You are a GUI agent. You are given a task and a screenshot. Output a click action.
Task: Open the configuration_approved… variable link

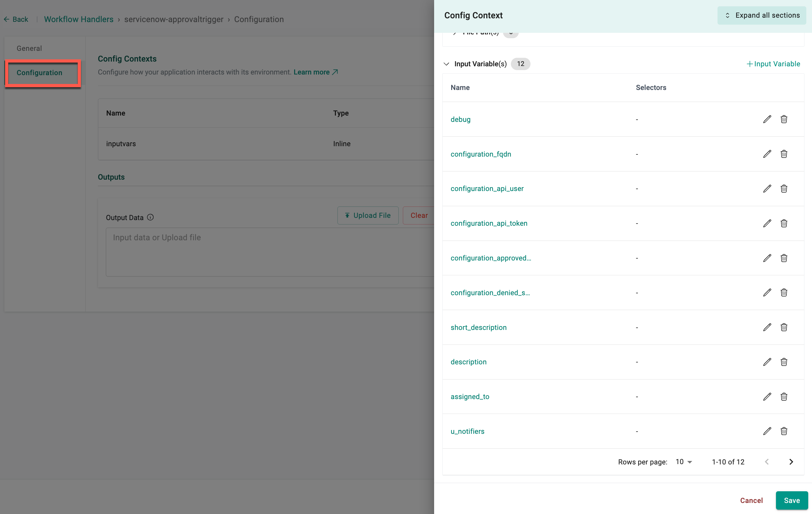coord(491,258)
